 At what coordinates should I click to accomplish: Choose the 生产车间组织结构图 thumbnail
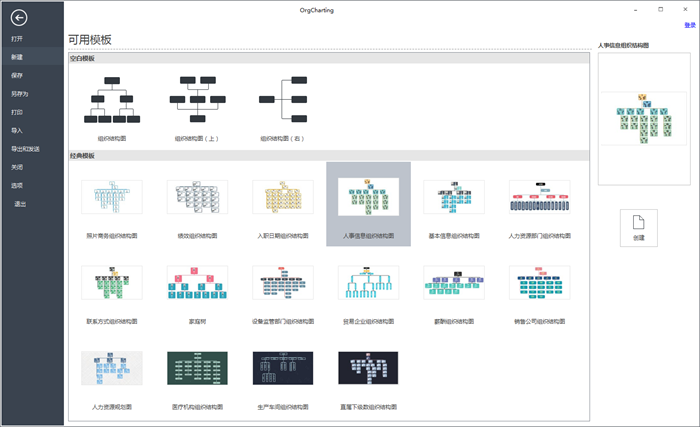pyautogui.click(x=283, y=369)
